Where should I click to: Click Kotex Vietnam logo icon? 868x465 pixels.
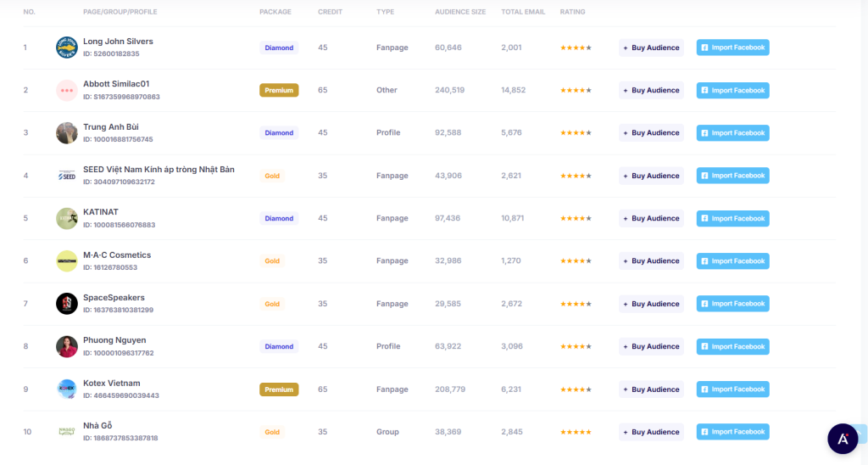(x=66, y=389)
